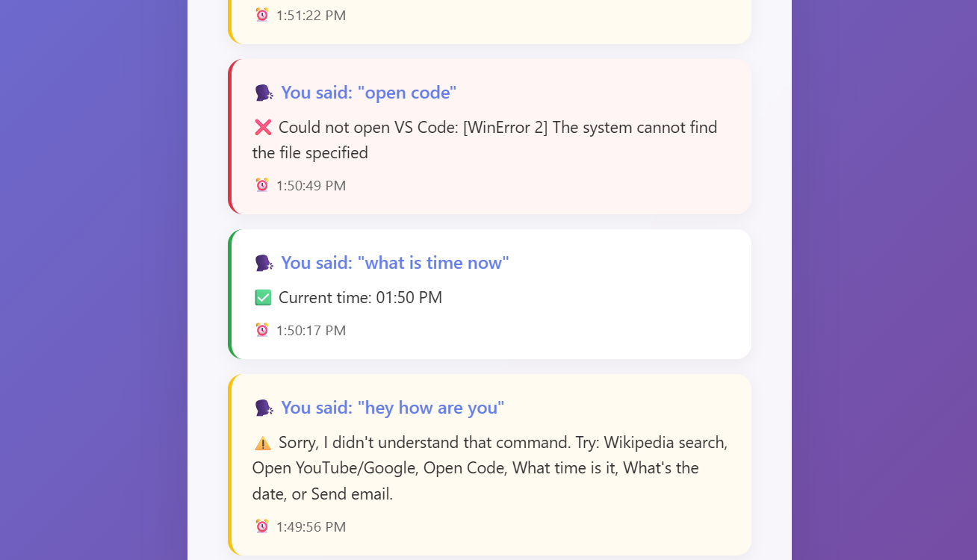The width and height of the screenshot is (977, 560).
Task: Click speaking head icon beside "what is time now"
Action: coord(264,263)
